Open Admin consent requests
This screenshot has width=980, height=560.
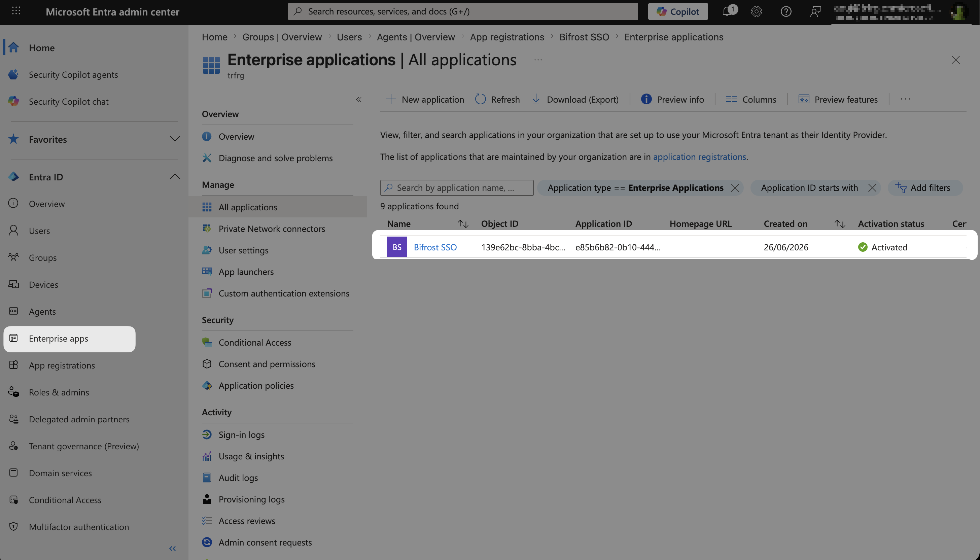(x=265, y=542)
